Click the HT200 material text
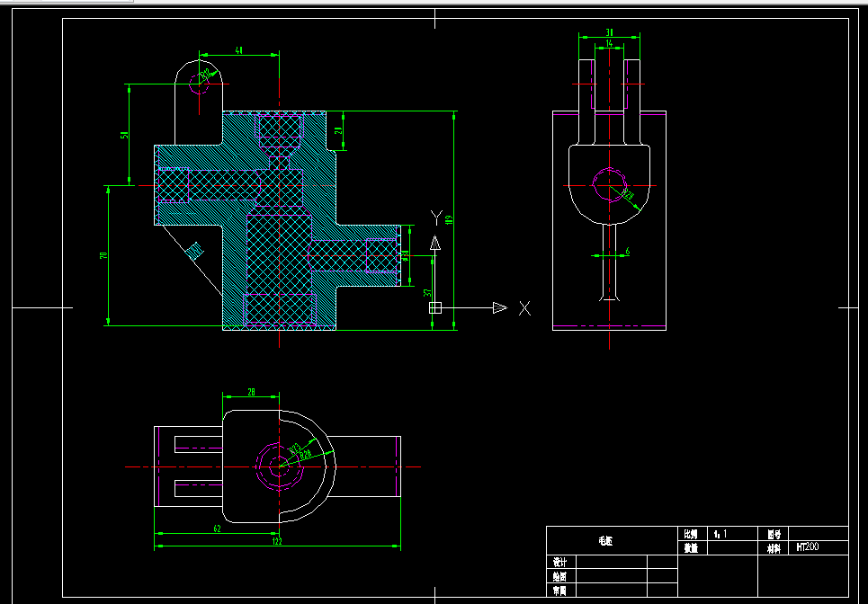The image size is (868, 604). (807, 547)
